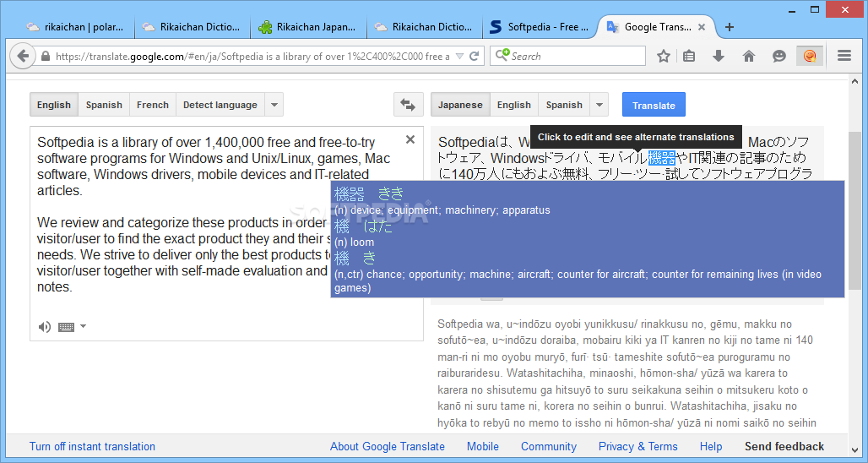Expand the target language dropdown arrow
This screenshot has width=868, height=463.
point(599,105)
